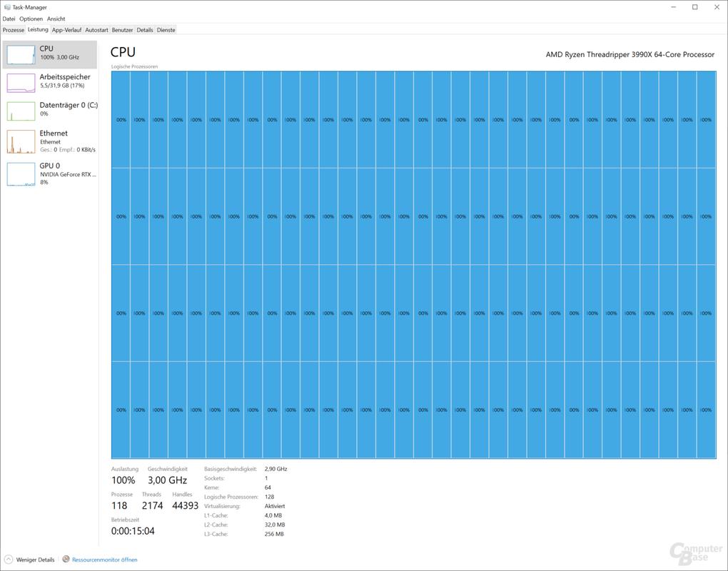
Task: Open the Optionen menu
Action: (x=31, y=19)
